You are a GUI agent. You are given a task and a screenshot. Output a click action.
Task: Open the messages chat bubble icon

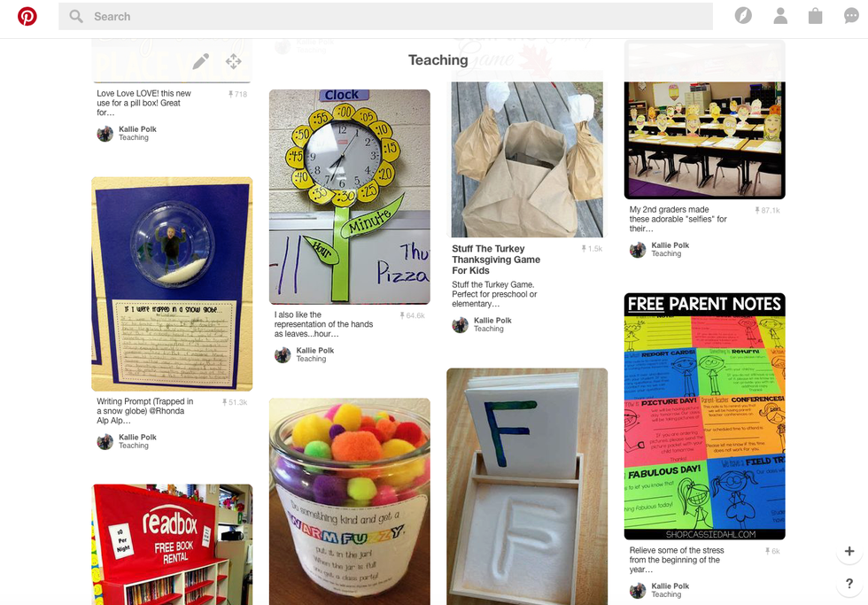pos(851,16)
